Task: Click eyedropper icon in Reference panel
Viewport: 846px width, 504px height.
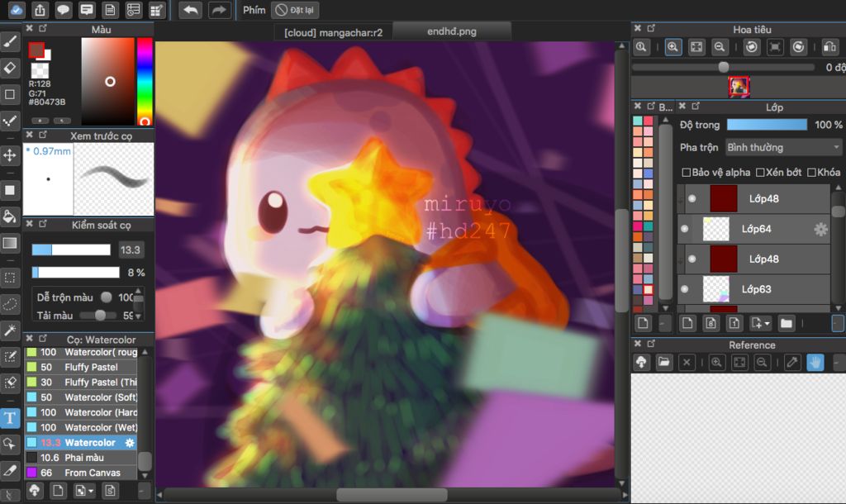Action: point(792,362)
